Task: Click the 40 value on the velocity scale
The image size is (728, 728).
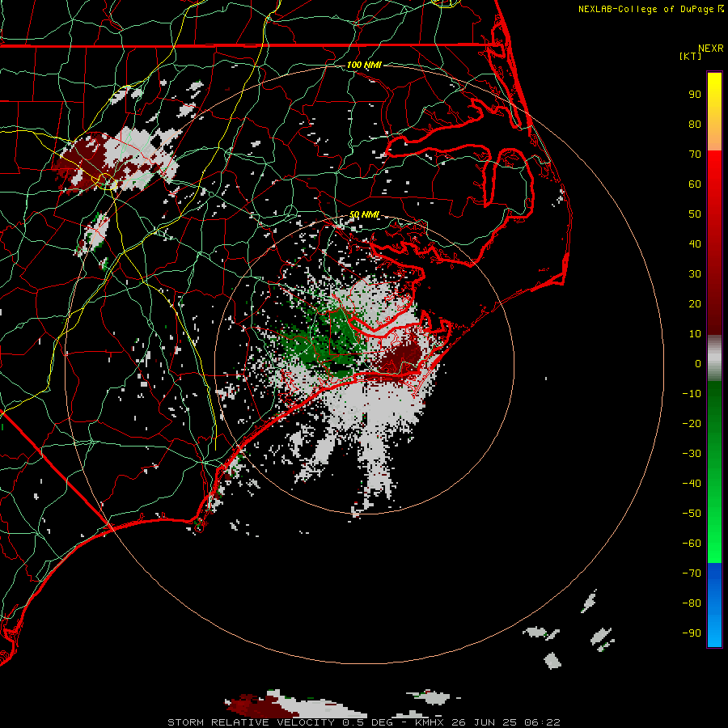Action: pos(695,244)
